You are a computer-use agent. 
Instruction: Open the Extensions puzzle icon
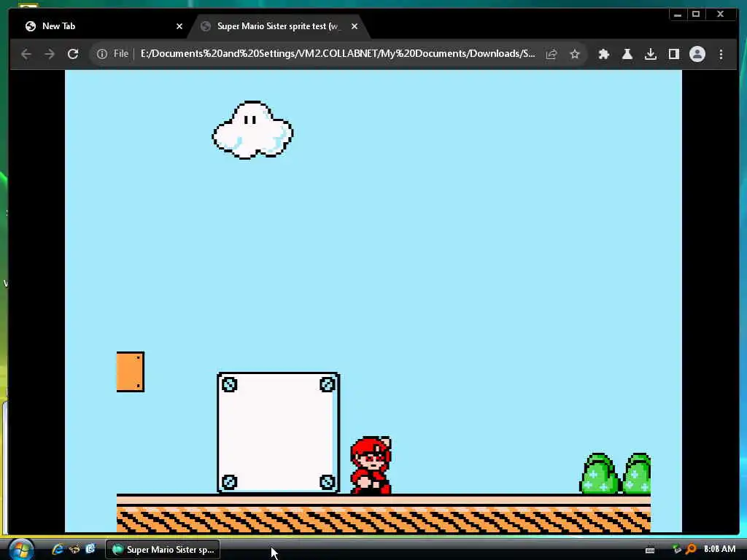point(603,54)
